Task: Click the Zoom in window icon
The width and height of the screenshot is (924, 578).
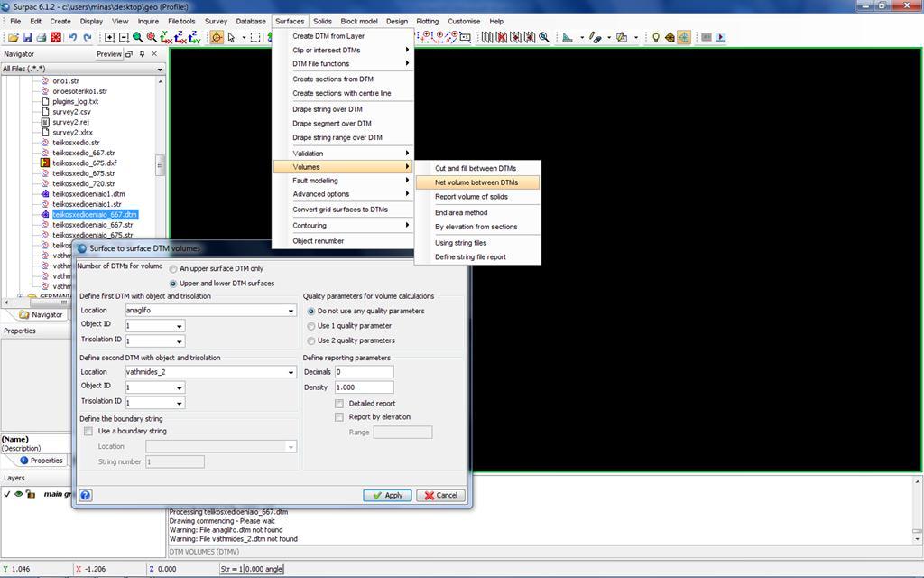Action: (109, 37)
